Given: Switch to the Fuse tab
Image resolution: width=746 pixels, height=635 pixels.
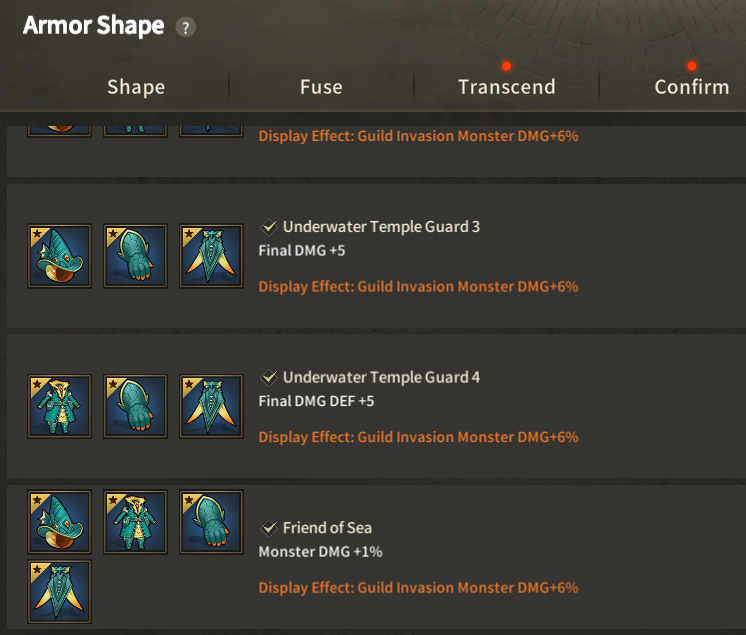Looking at the screenshot, I should (x=321, y=87).
